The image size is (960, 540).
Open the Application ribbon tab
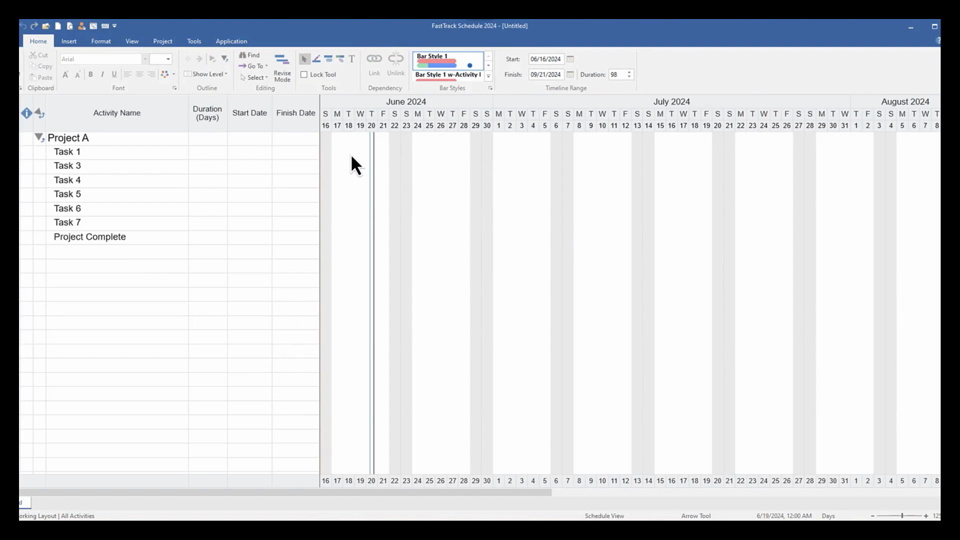pos(231,41)
